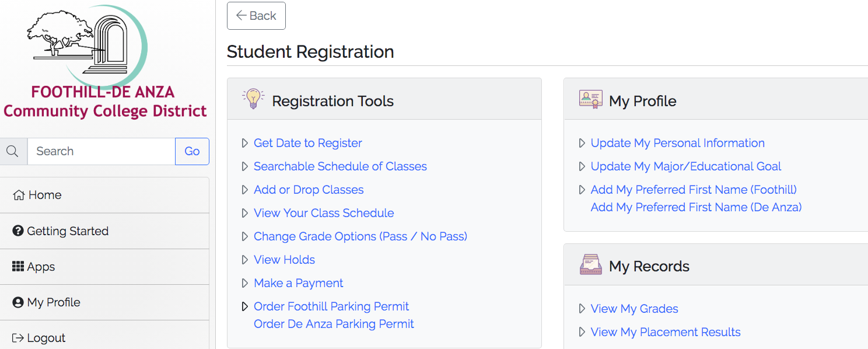Expand the arrow beside View My Grades
This screenshot has height=349, width=868.
click(582, 308)
